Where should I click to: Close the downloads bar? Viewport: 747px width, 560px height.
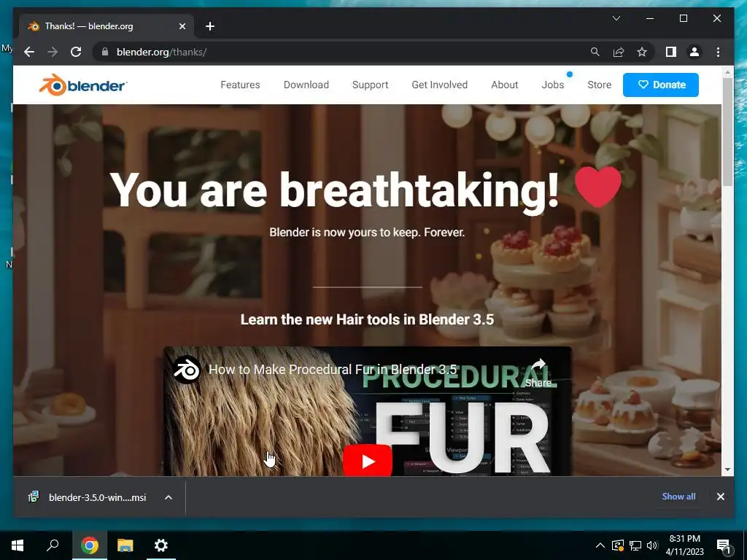click(x=720, y=496)
